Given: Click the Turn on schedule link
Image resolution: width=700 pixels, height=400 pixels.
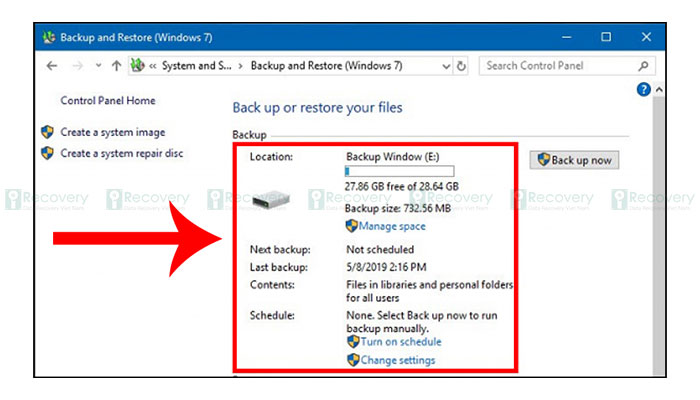Looking at the screenshot, I should [401, 342].
